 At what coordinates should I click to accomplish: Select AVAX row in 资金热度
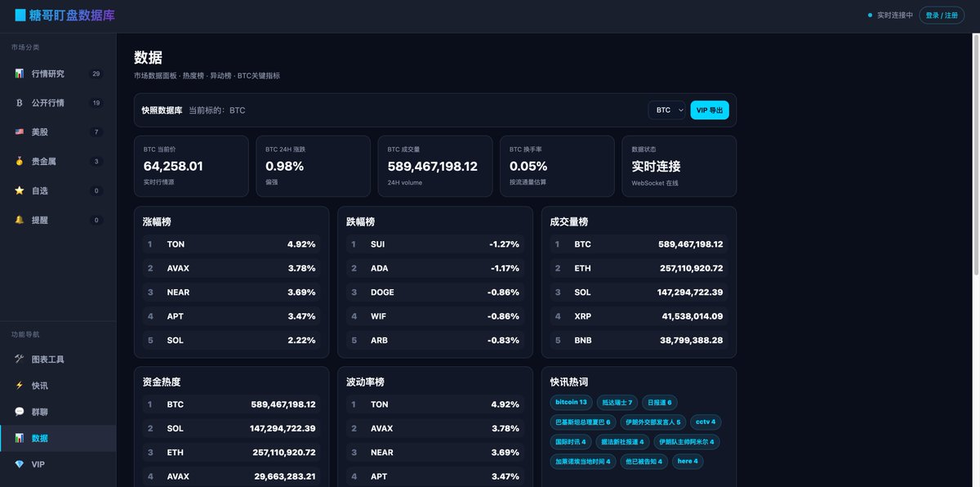coord(231,476)
